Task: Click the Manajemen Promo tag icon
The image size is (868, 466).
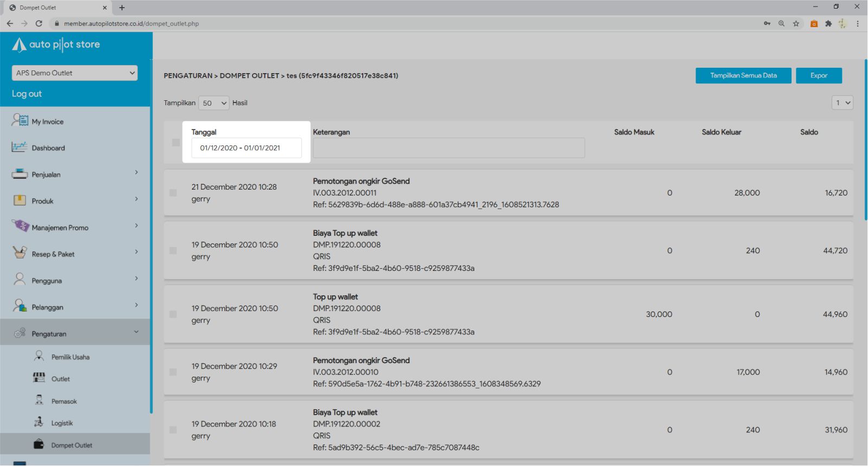Action: (21, 226)
